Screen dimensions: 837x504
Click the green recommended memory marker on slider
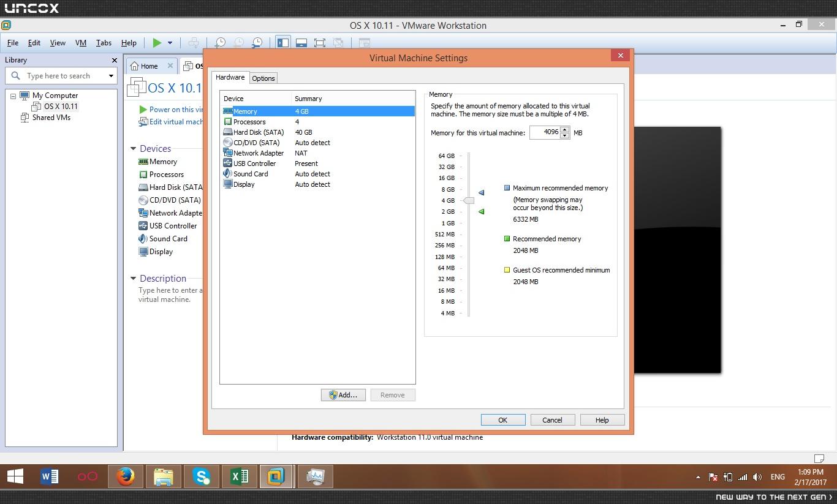pyautogui.click(x=482, y=211)
